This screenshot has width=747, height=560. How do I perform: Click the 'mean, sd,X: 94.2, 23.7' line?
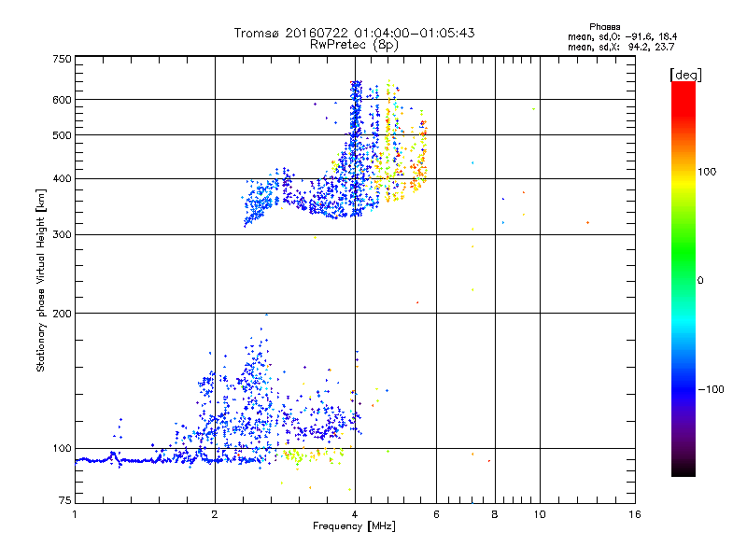click(x=621, y=47)
